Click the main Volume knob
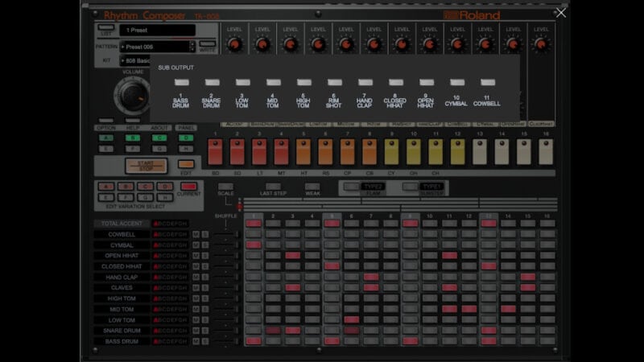Screen dimensions: 644x362 pyautogui.click(x=133, y=96)
